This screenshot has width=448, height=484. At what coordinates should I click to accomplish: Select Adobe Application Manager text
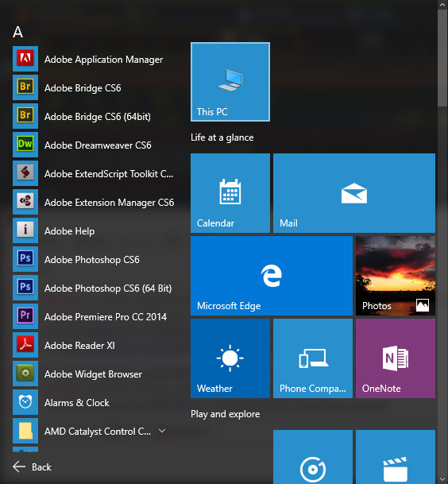104,60
